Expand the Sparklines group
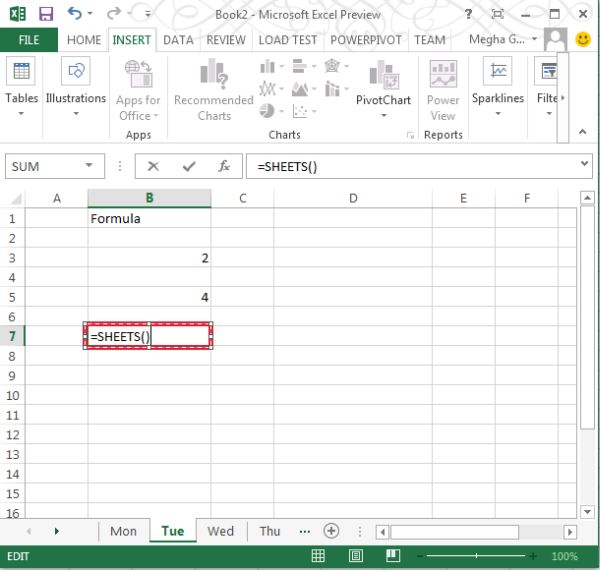Image resolution: width=600 pixels, height=570 pixels. tap(497, 87)
